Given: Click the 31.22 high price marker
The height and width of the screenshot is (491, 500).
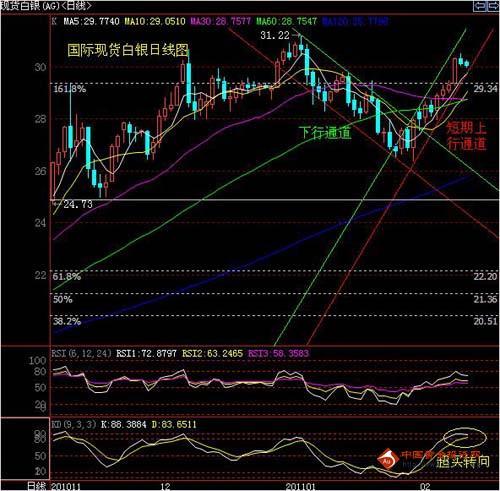Looking at the screenshot, I should (275, 35).
